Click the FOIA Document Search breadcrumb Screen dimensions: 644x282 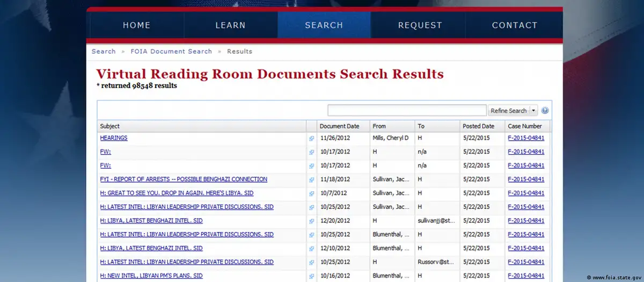pos(171,52)
